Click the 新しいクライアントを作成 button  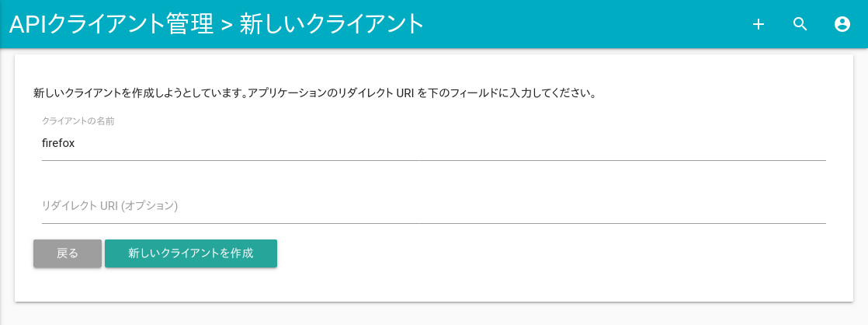coord(191,253)
